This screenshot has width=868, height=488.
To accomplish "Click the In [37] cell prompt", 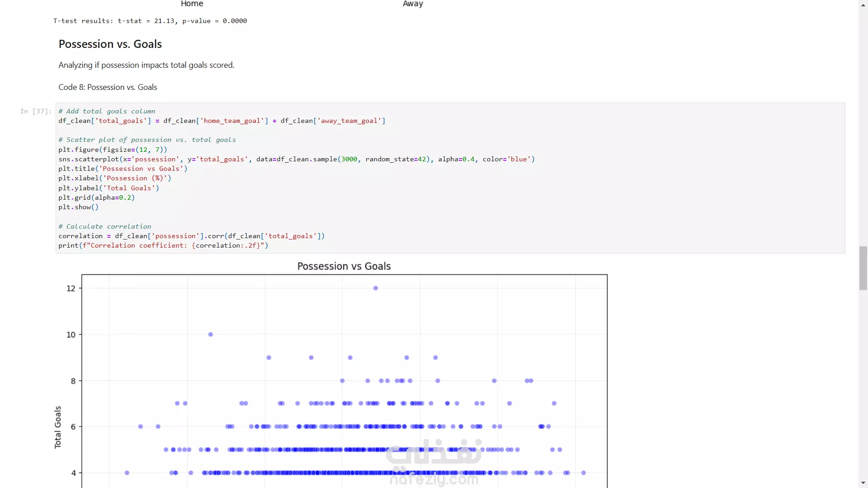I will click(36, 111).
